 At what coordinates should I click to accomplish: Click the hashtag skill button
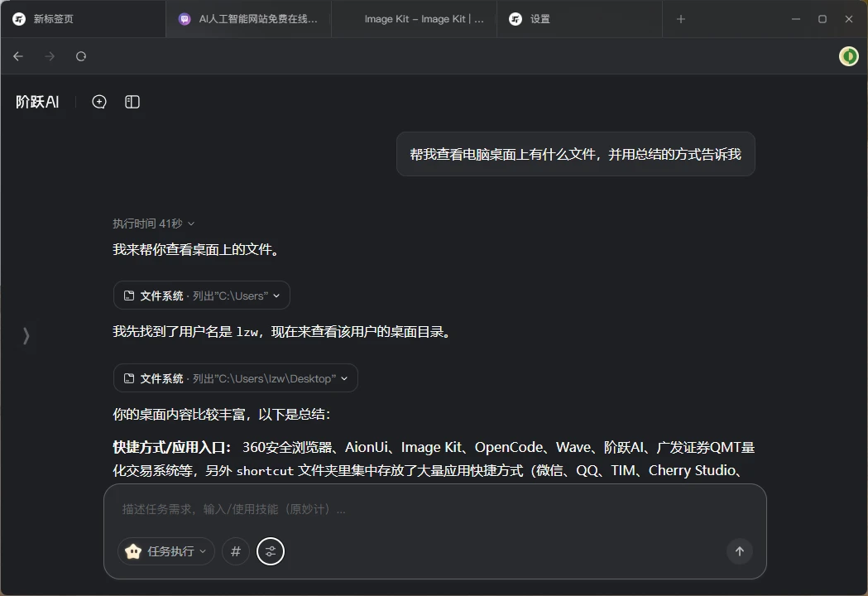pyautogui.click(x=236, y=551)
